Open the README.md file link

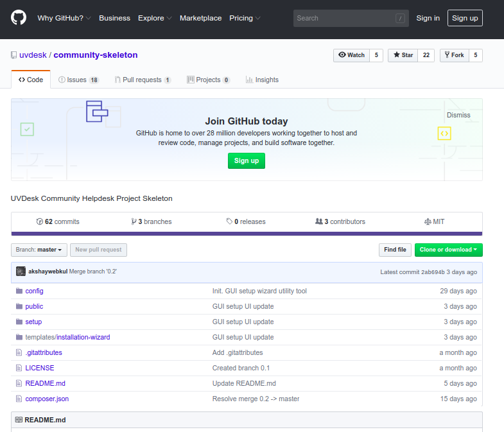click(45, 383)
